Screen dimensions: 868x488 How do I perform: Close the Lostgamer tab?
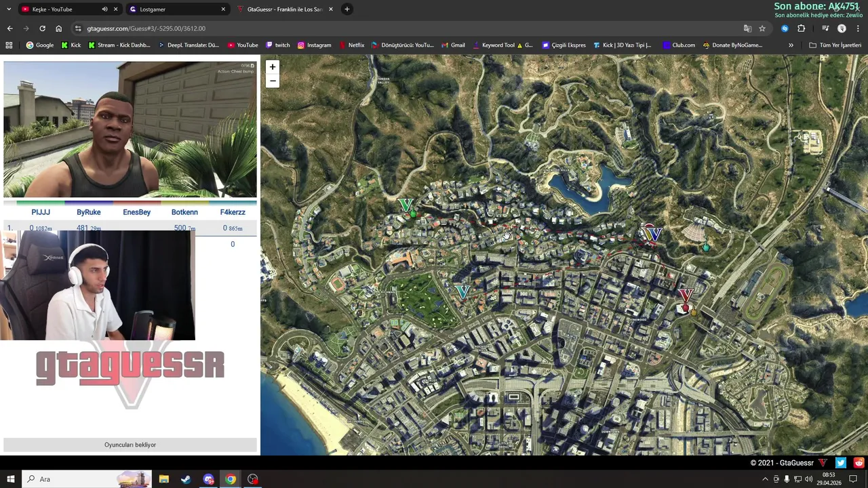click(223, 9)
